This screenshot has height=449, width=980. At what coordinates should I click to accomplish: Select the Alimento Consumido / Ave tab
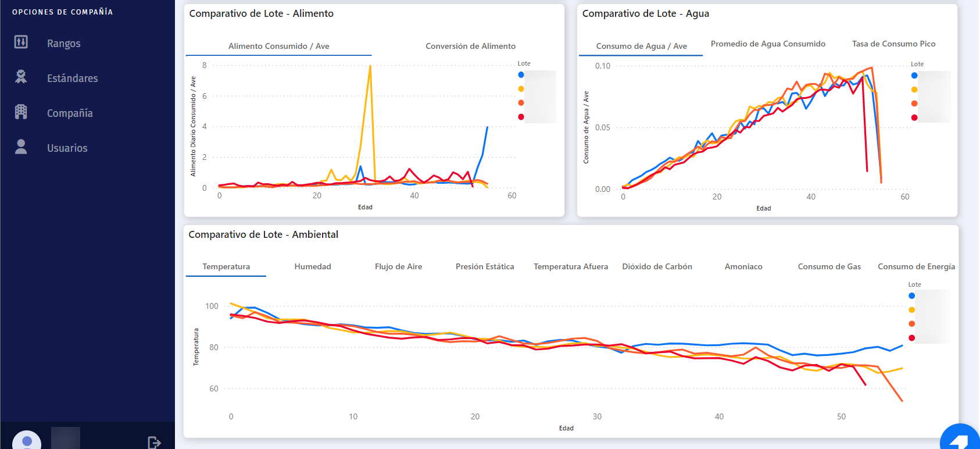click(x=279, y=46)
